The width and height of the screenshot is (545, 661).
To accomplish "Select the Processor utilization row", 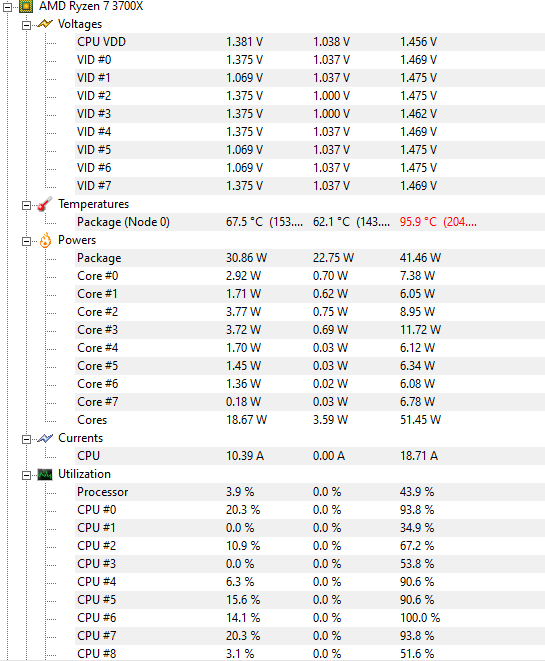I will tap(309, 492).
